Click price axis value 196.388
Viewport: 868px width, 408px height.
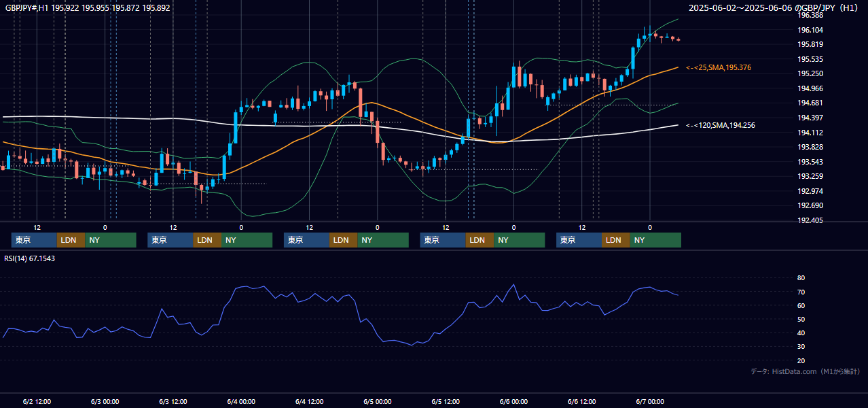pos(810,15)
